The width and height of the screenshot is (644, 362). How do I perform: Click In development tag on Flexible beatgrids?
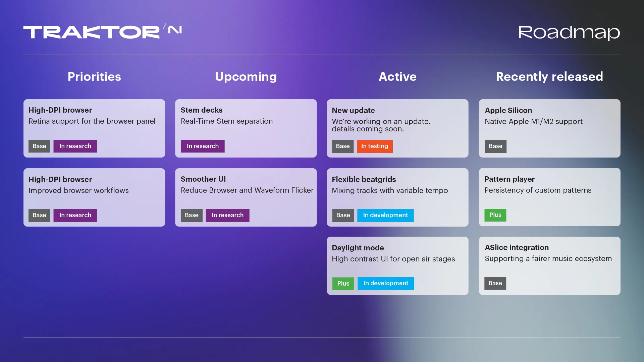point(385,215)
